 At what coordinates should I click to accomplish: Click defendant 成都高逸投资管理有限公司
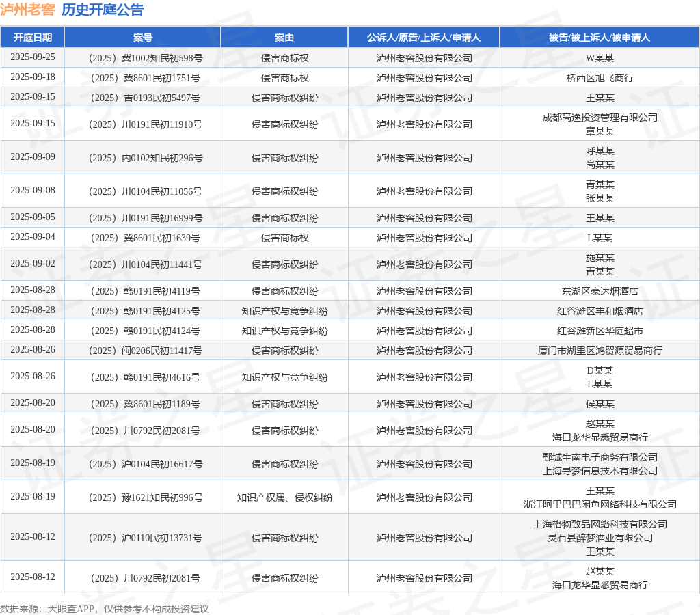pos(600,118)
